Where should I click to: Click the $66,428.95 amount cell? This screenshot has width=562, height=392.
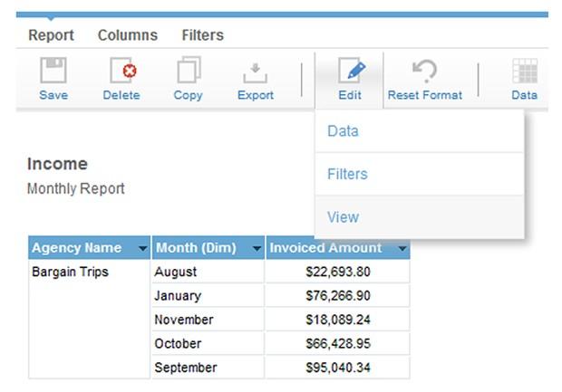click(337, 344)
